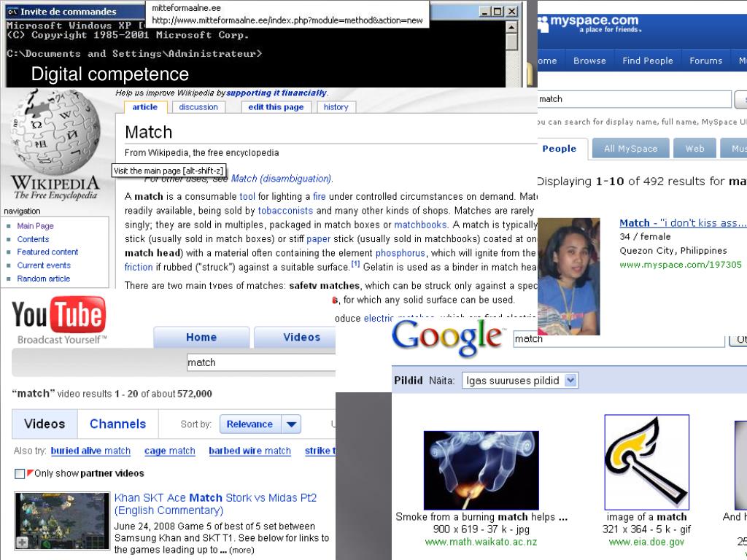Open the Relevance sort-by dropdown
Viewport: 747px width, 560px height.
coord(291,424)
